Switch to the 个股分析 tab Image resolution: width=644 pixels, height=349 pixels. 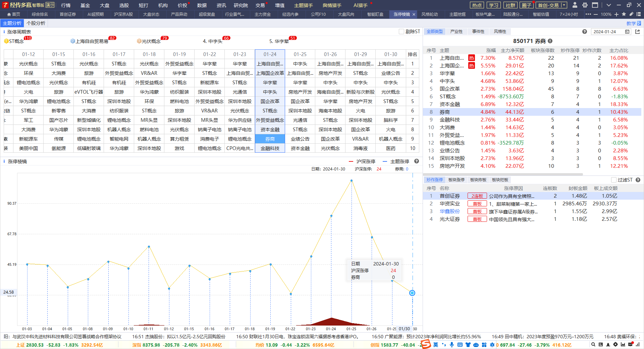[x=36, y=23]
